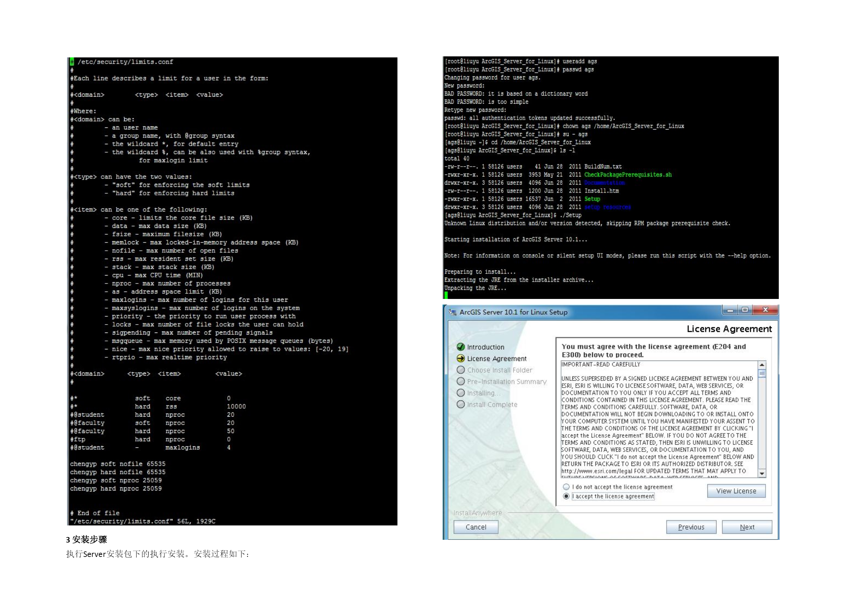The height and width of the screenshot is (614, 868).
Task: Select 'I do not accept the license agreement'
Action: coord(566,487)
